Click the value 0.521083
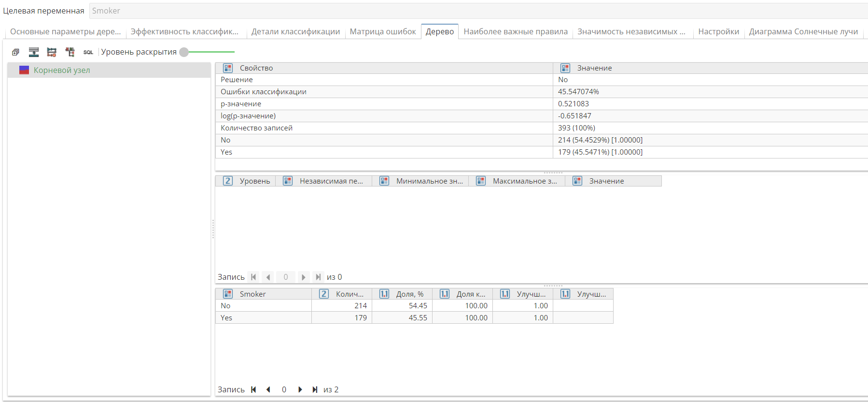 pyautogui.click(x=574, y=104)
